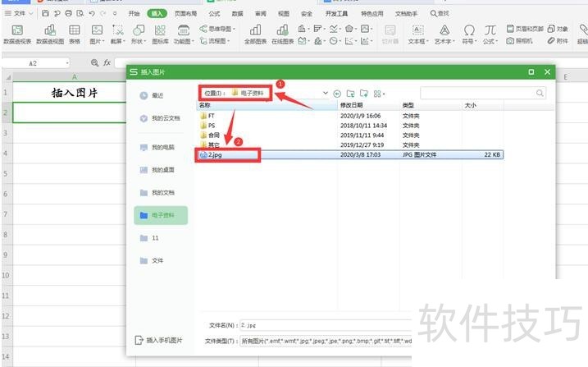Open the 图标库 icon library
This screenshot has height=367, width=588.
pyautogui.click(x=160, y=34)
